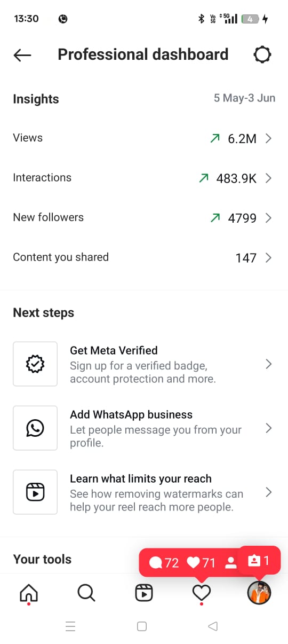Expand Views 6.2M chevron

tap(268, 139)
